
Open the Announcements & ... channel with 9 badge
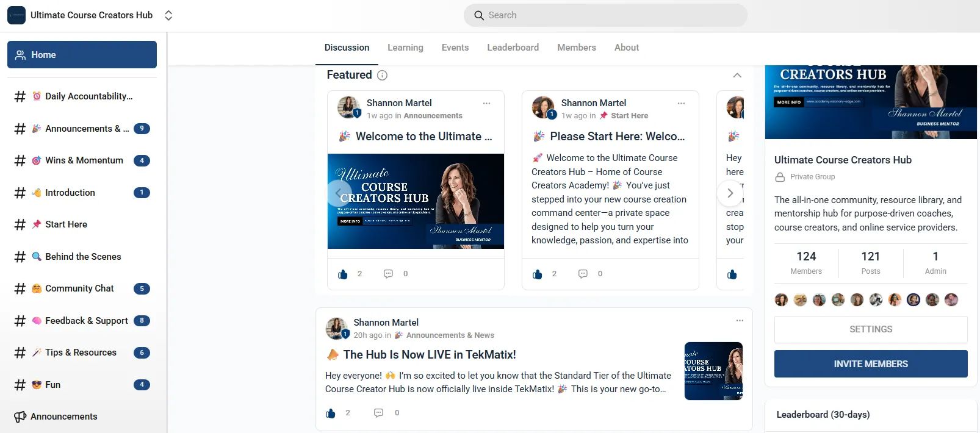point(82,129)
